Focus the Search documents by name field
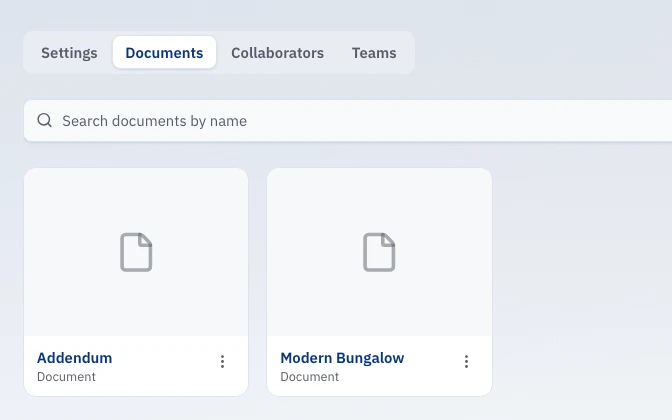Image resolution: width=672 pixels, height=420 pixels. [348, 121]
